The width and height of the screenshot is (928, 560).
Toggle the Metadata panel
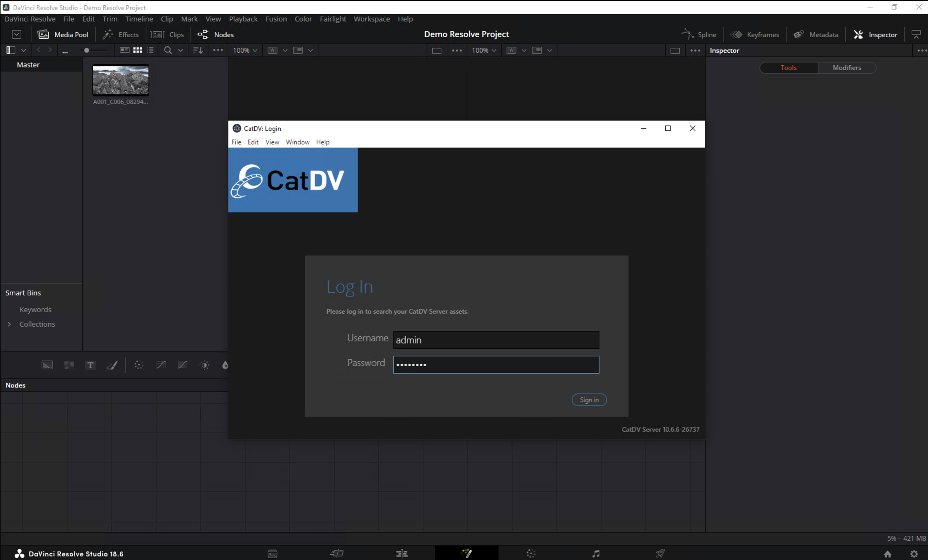816,35
